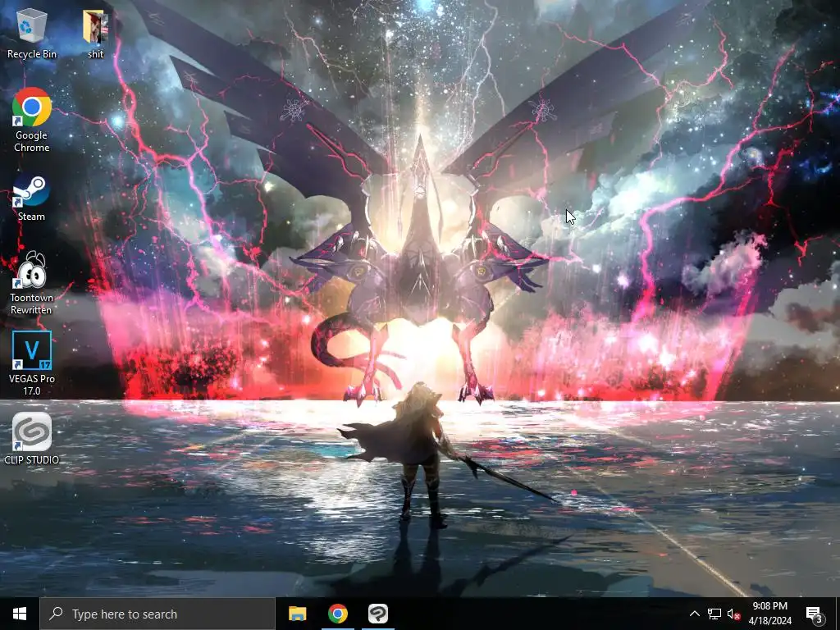Viewport: 840px width, 630px height.
Task: Click the 'Type here to search' box
Action: pyautogui.click(x=157, y=614)
